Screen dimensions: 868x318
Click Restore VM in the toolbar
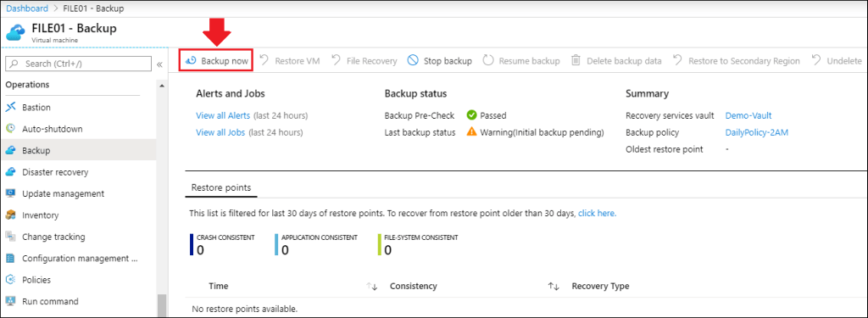(290, 61)
